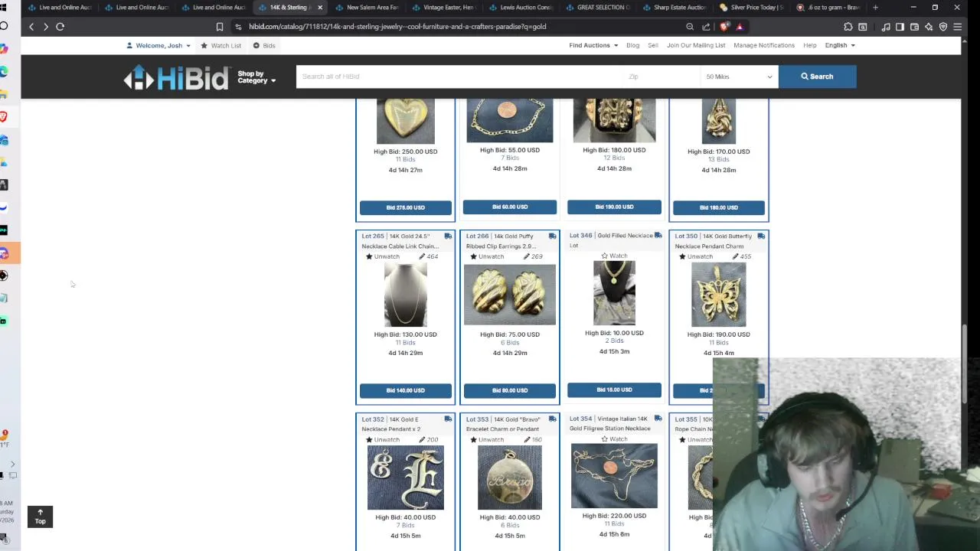Open the Brave Shields lion icon
Image resolution: width=980 pixels, height=551 pixels.
coord(724,27)
